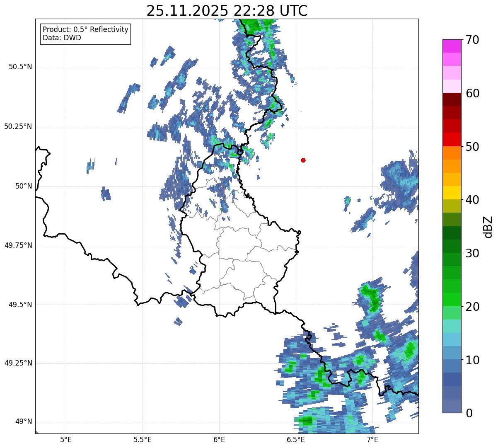
Task: Select the 'Data: DWD' label
Action: coord(62,38)
